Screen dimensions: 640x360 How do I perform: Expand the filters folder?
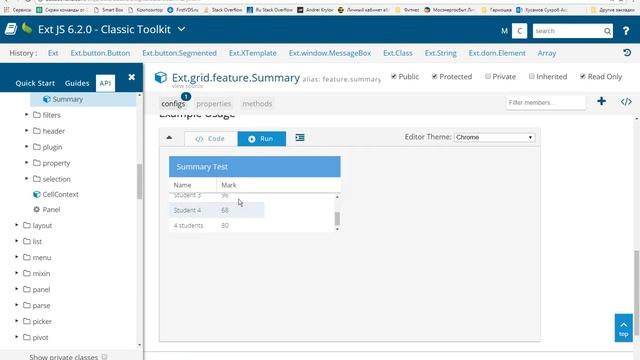27,115
